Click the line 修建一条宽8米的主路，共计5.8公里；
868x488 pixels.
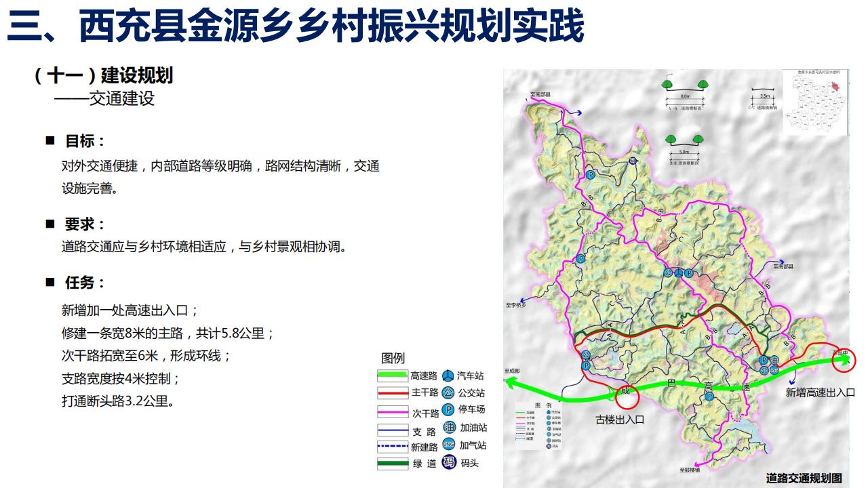click(x=168, y=333)
